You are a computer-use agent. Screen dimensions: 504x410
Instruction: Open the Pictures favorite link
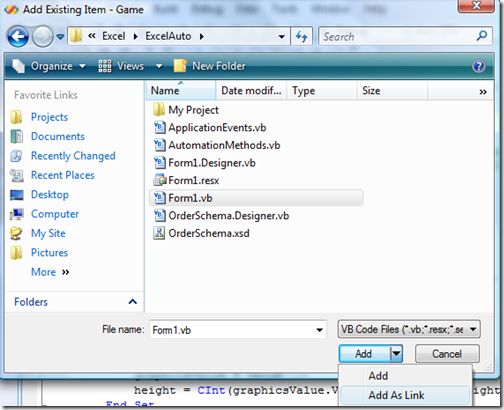coord(49,252)
